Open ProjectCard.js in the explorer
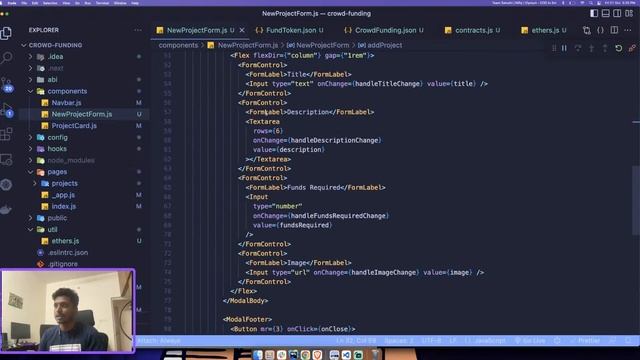This screenshot has height=360, width=640. (x=74, y=126)
